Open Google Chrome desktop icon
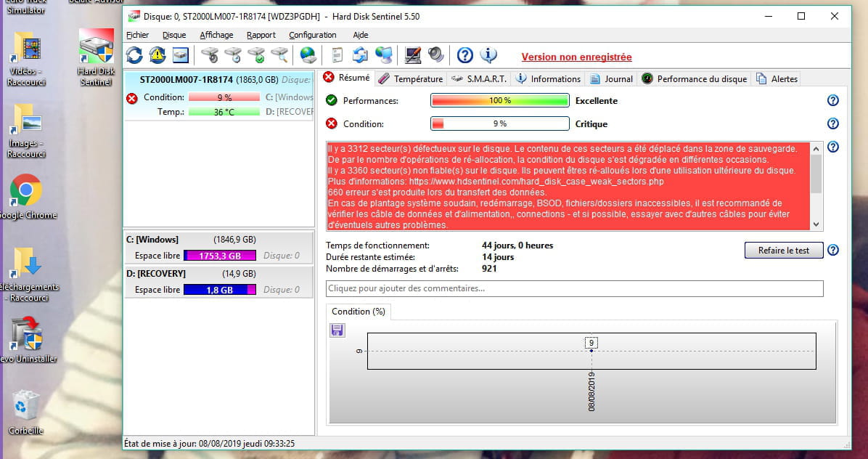 click(x=25, y=197)
